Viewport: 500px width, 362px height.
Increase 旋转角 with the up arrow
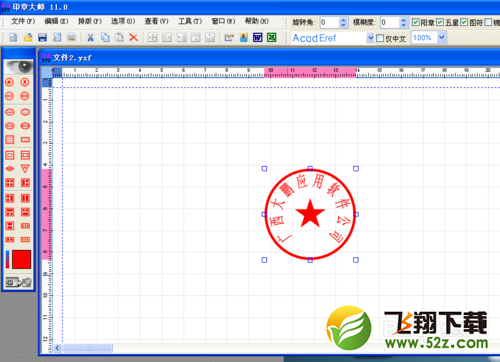[x=343, y=20]
